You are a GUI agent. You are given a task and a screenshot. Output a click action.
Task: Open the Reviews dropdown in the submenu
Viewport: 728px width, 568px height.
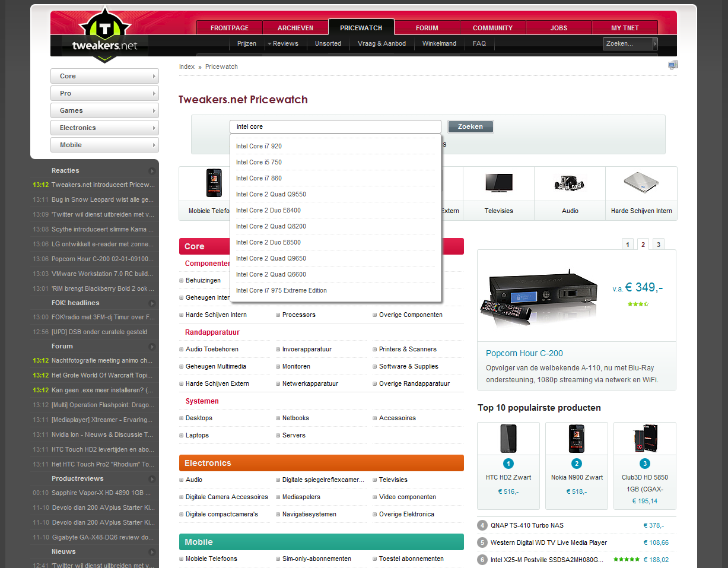282,43
